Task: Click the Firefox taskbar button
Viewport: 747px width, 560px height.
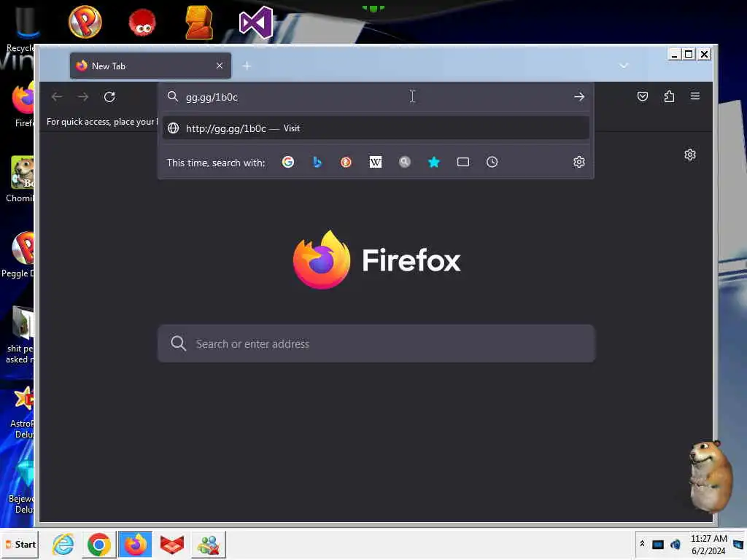Action: point(135,544)
